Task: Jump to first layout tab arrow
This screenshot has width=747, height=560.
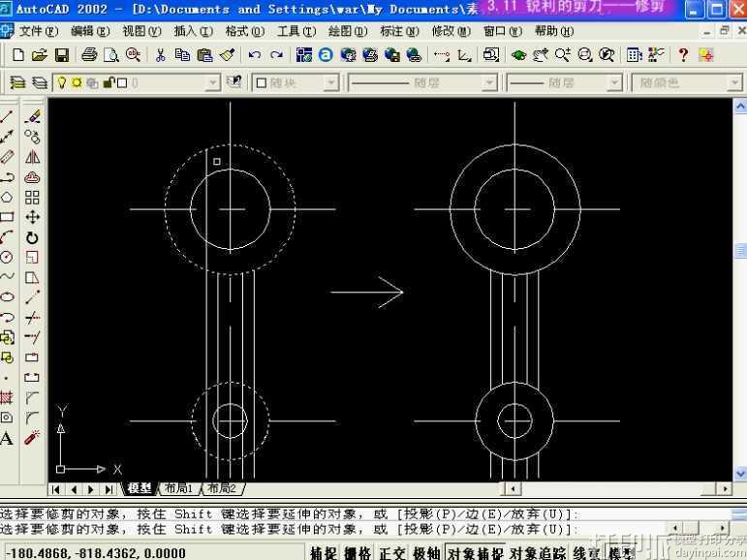Action: (56, 489)
